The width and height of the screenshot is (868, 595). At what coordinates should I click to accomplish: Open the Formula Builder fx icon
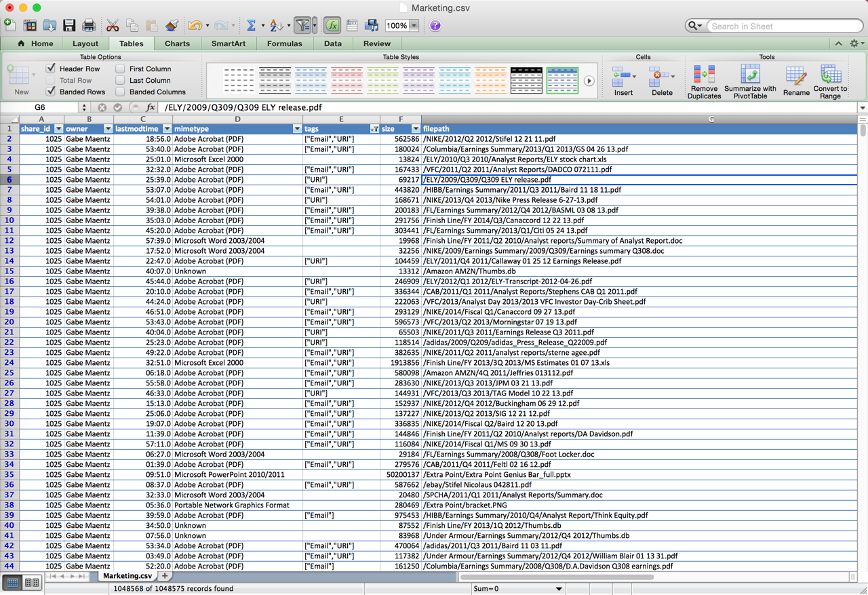pyautogui.click(x=332, y=25)
